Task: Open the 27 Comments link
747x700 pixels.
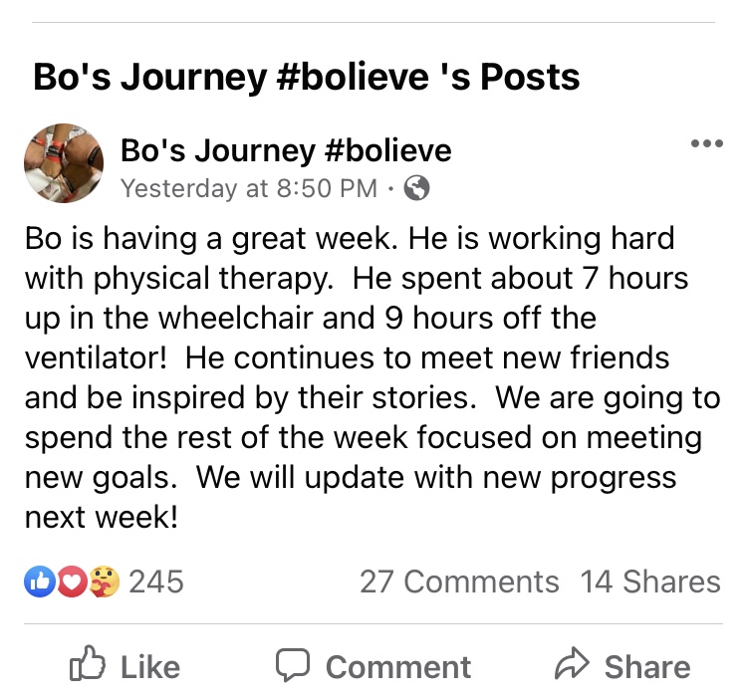Action: (459, 582)
